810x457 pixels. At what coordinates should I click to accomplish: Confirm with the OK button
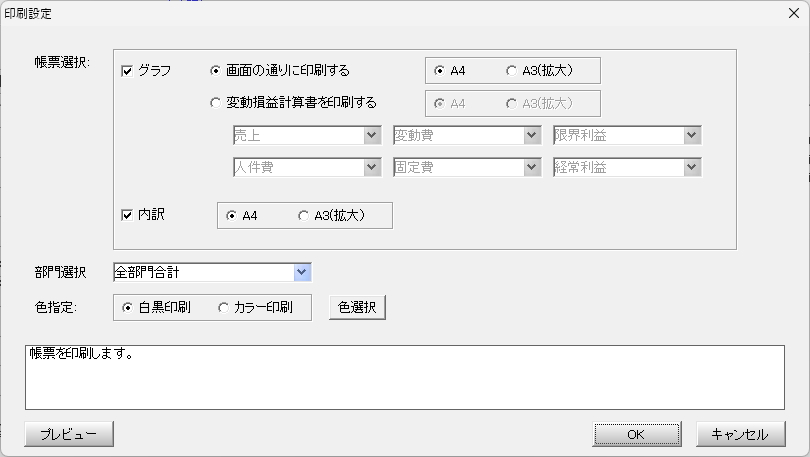coord(636,434)
